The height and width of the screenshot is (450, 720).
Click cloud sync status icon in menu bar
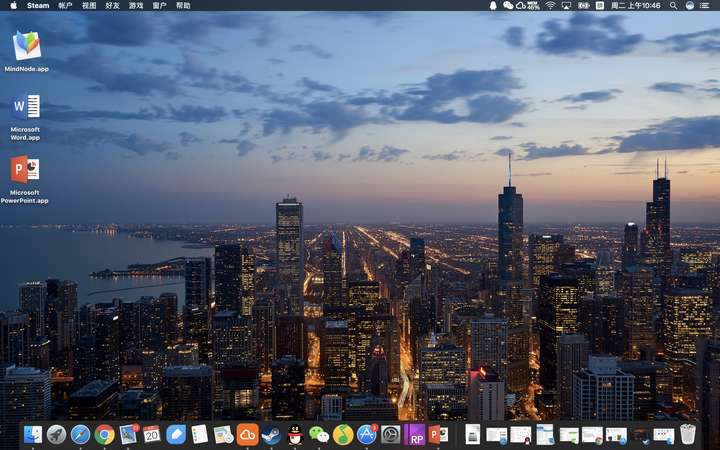point(521,6)
